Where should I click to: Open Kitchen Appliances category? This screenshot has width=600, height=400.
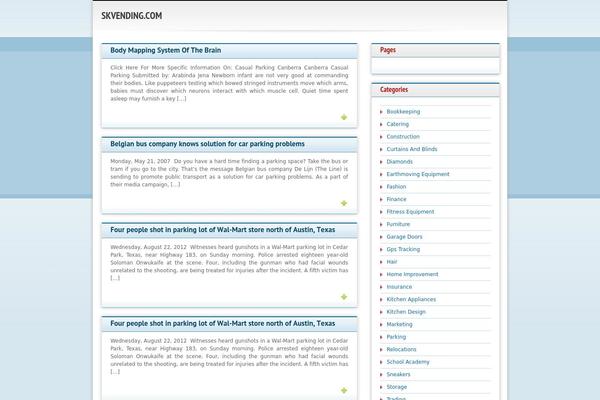[x=411, y=299]
